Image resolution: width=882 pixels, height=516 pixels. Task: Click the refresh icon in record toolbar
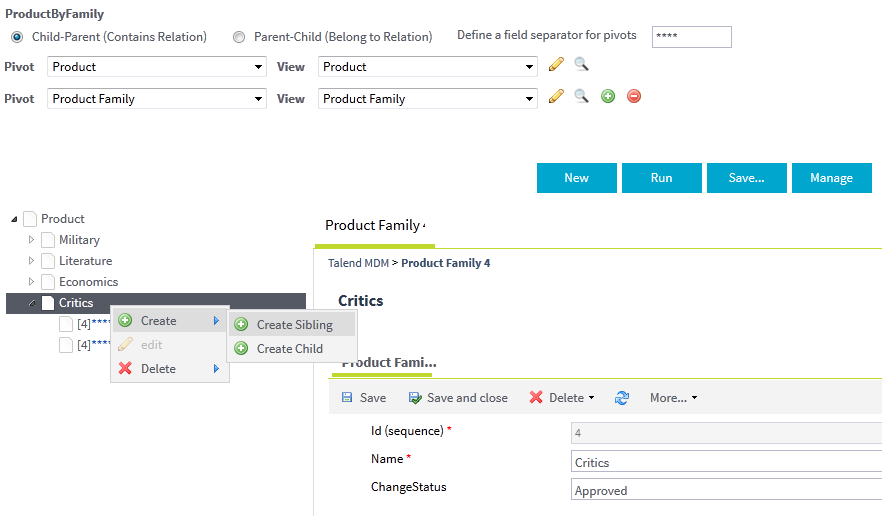point(622,398)
